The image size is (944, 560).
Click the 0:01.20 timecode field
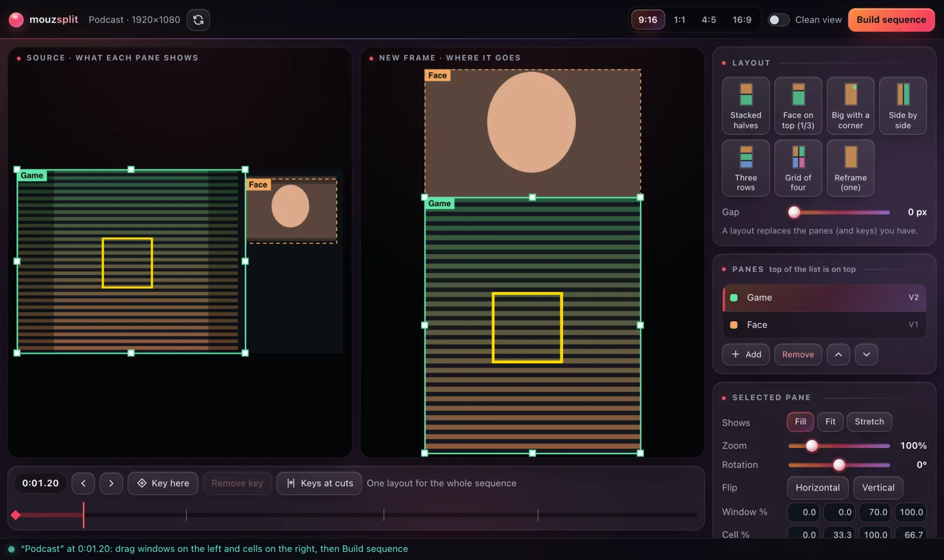click(40, 483)
